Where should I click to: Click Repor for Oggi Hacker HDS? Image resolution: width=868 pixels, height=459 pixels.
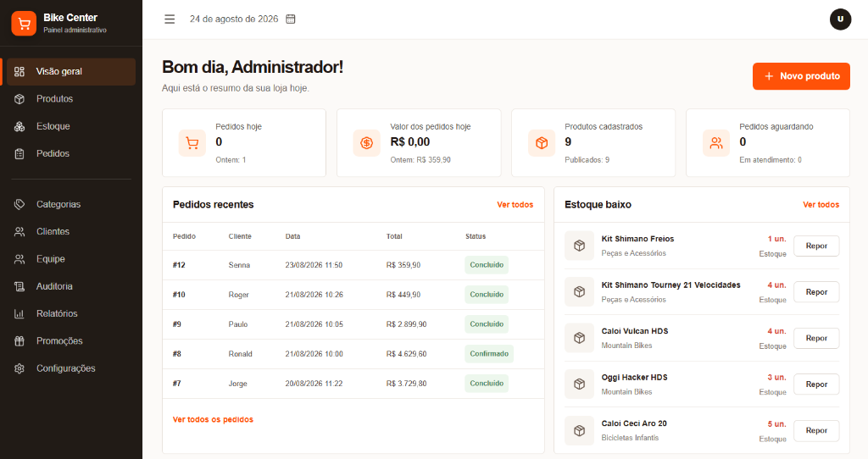point(816,384)
